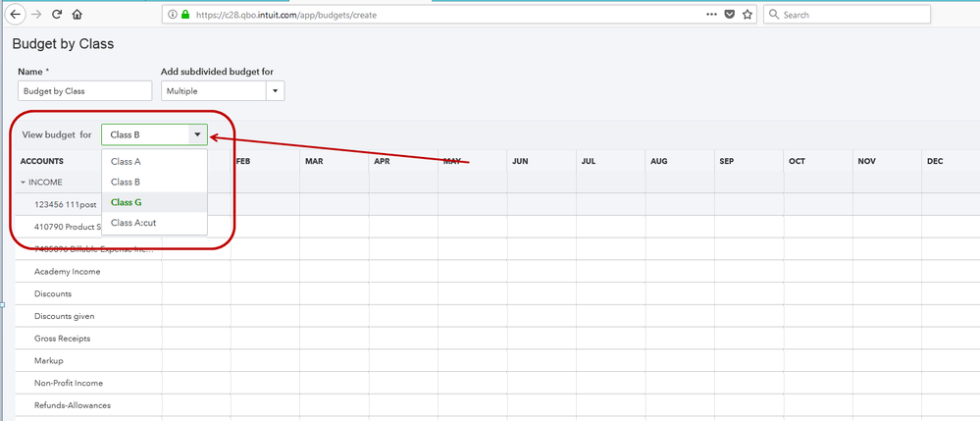Click Discounts cell under MAR
980x421 pixels.
click(335, 293)
